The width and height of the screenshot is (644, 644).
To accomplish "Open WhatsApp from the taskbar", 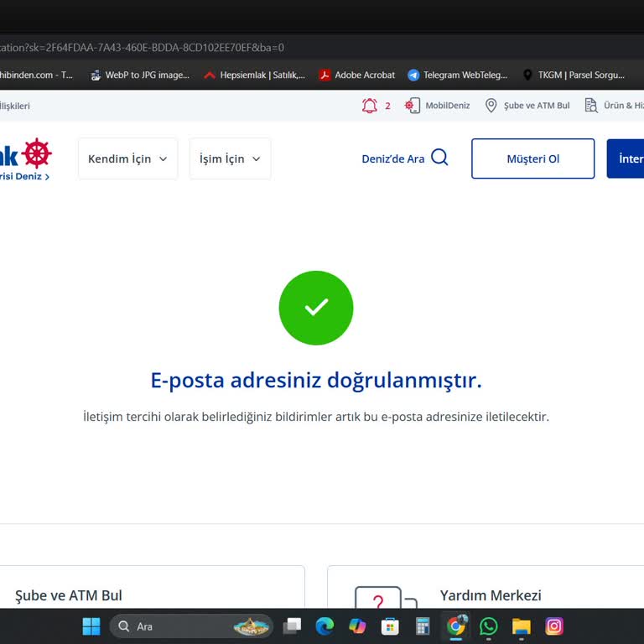I will click(x=488, y=626).
